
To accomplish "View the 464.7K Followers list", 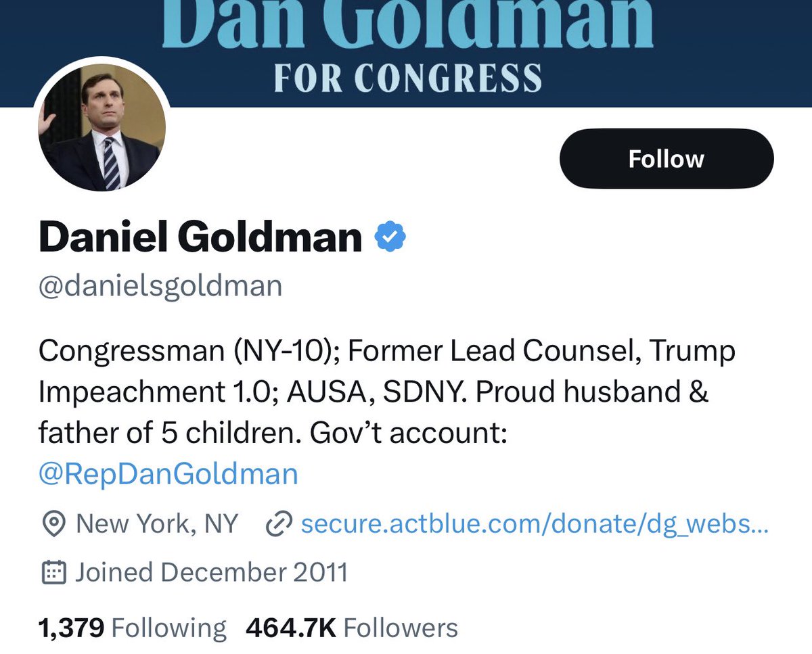I will click(x=352, y=628).
